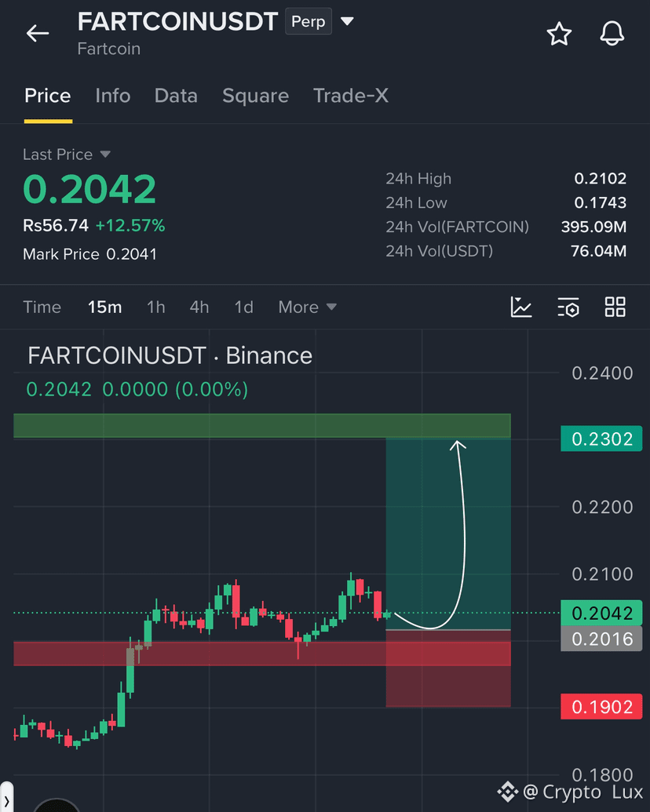Open the Perp contract type dropdown arrow
Image resolution: width=650 pixels, height=812 pixels.
click(x=347, y=21)
